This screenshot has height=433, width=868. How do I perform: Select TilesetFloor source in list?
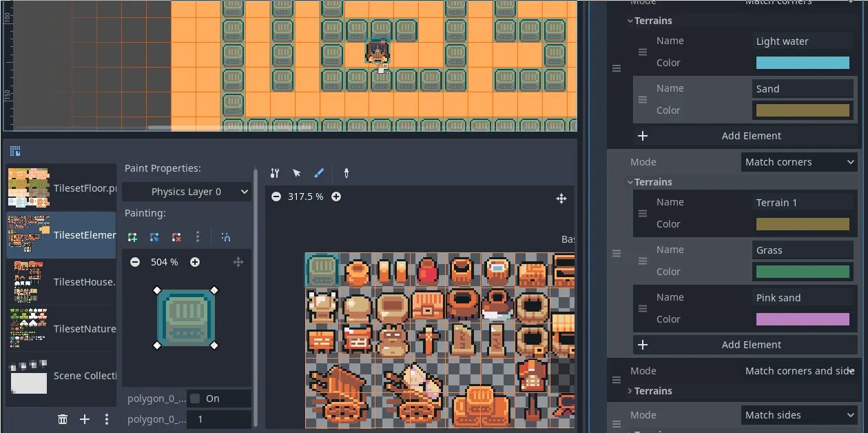tap(61, 188)
